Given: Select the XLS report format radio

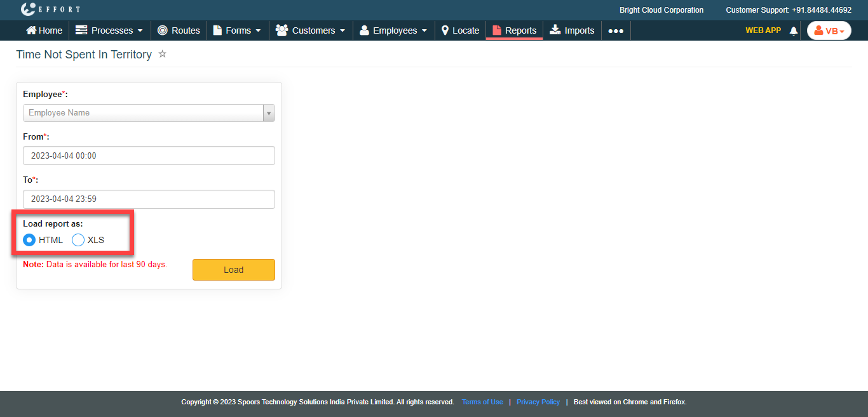Looking at the screenshot, I should 78,240.
